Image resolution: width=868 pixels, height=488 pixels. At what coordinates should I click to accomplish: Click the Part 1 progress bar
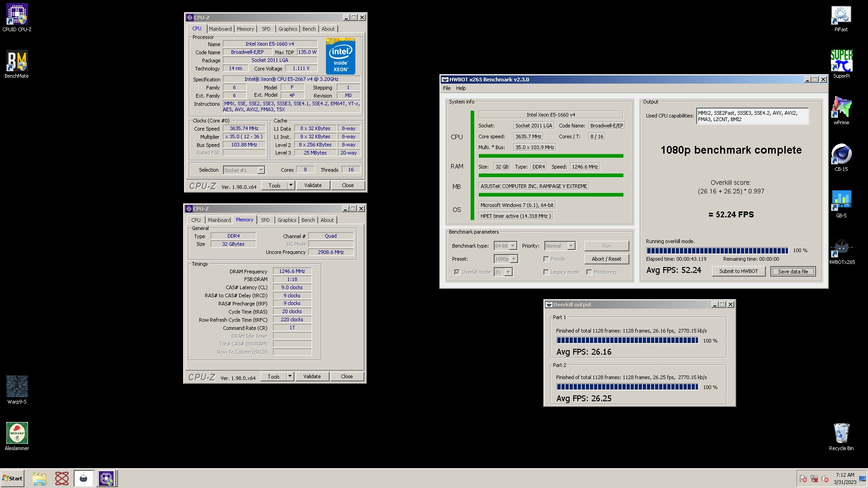[x=627, y=340]
